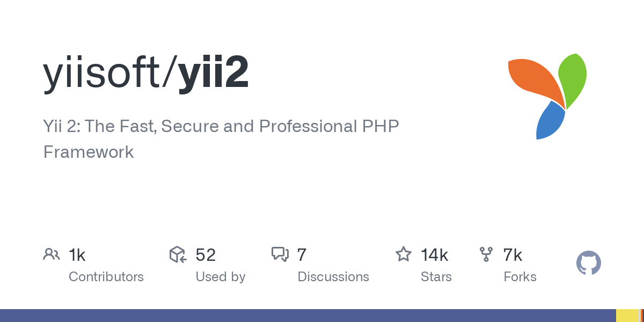
Task: Click the Stars star icon
Action: tap(404, 254)
